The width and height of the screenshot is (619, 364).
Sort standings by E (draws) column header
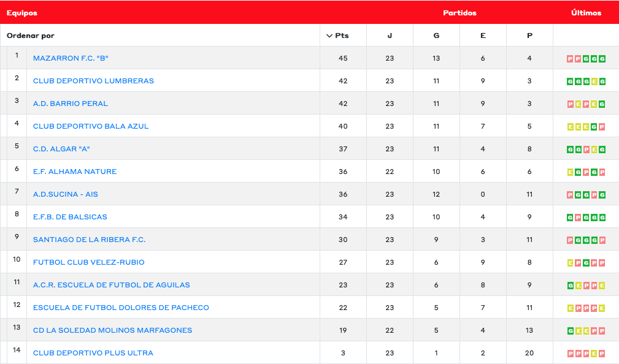483,36
